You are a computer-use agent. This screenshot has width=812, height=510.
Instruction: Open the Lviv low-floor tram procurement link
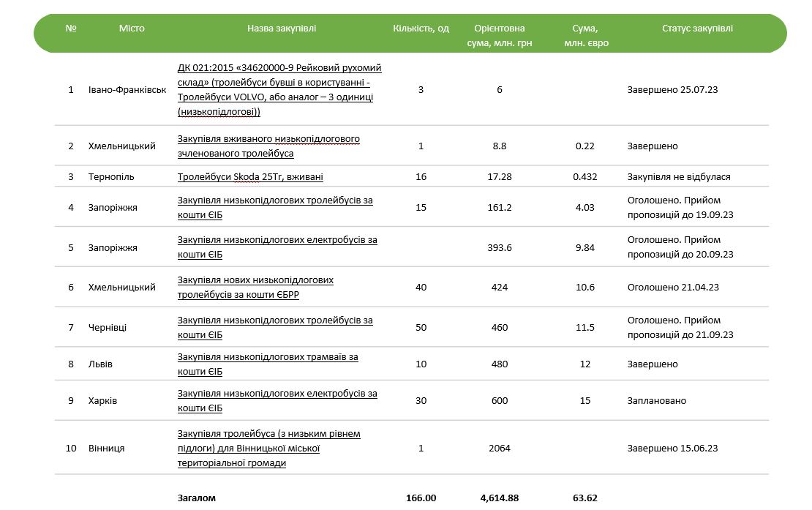(x=268, y=364)
